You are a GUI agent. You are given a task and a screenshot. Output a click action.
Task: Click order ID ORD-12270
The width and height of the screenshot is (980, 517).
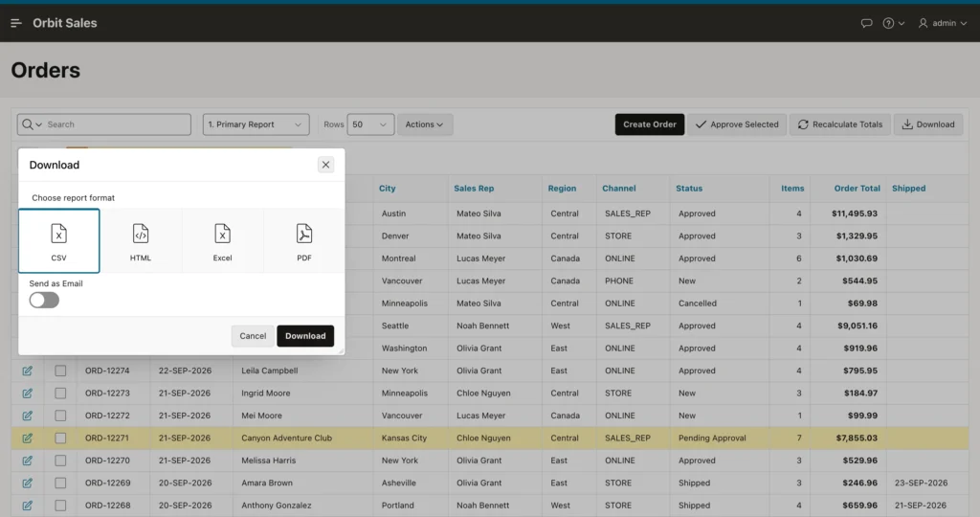tap(107, 461)
